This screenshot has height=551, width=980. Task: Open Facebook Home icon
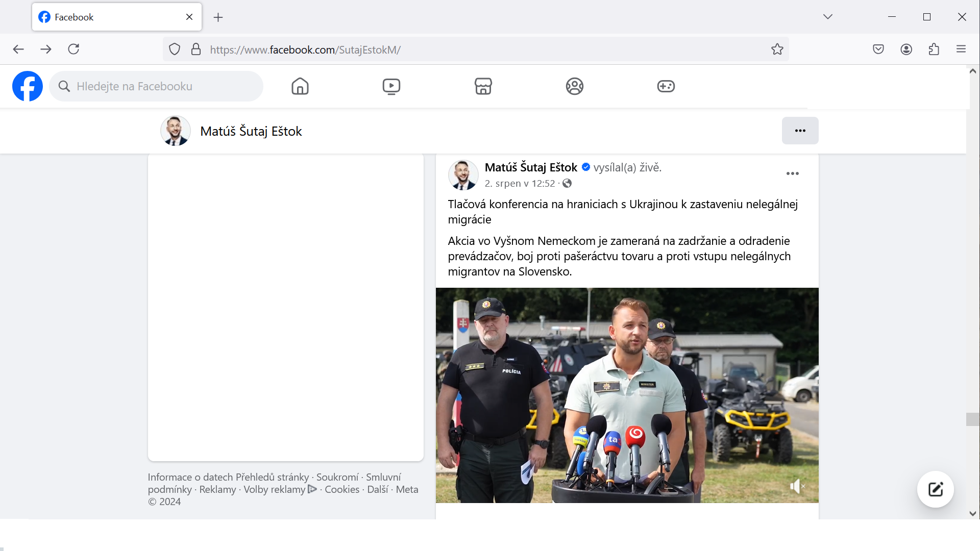click(300, 86)
